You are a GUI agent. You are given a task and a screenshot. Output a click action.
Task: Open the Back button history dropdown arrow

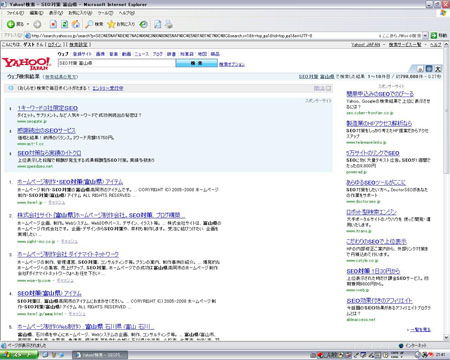tap(28, 24)
